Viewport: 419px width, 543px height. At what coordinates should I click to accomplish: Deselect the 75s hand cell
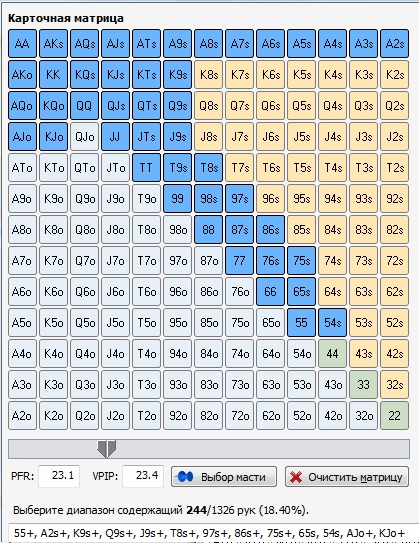(301, 260)
